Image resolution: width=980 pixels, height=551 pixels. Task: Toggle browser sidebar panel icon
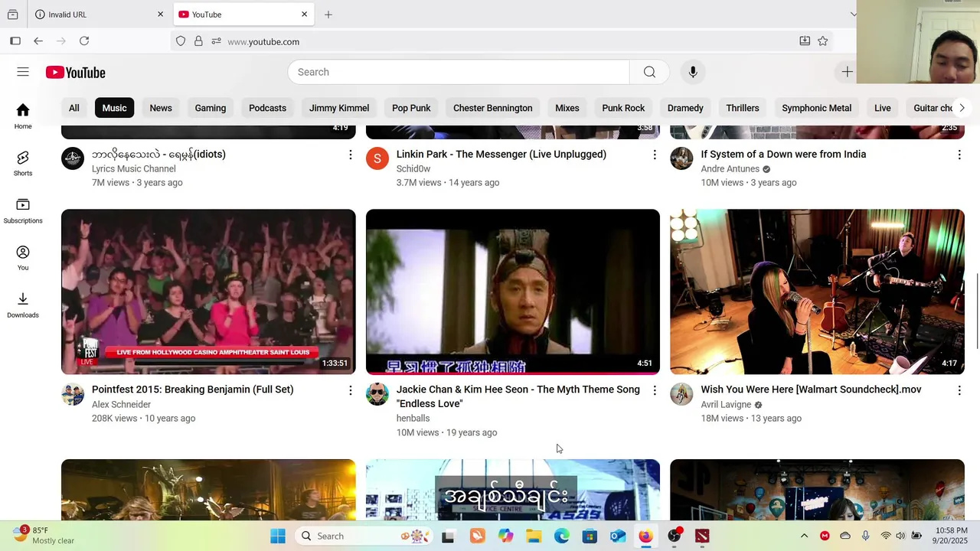(15, 41)
